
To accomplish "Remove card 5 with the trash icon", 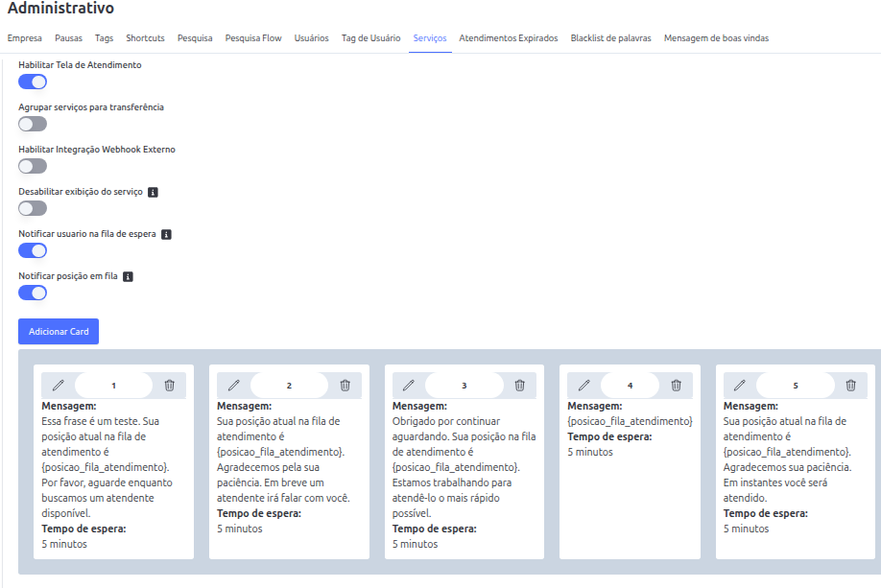I will click(x=851, y=386).
